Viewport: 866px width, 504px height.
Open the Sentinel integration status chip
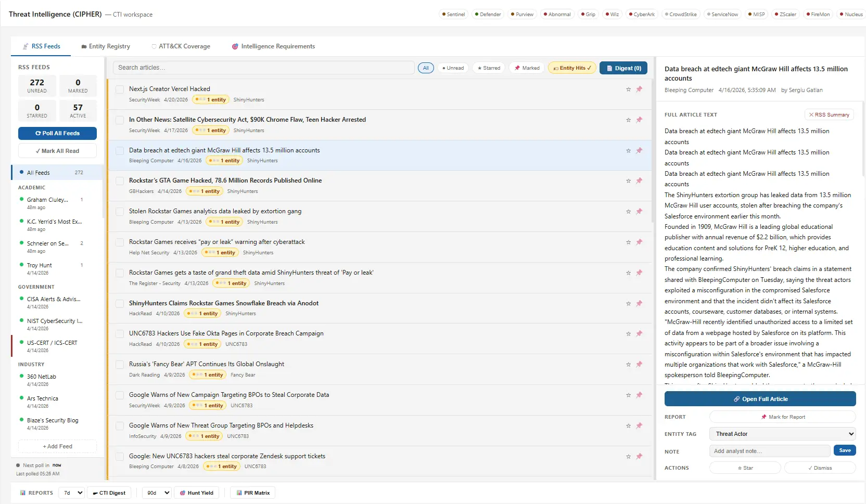pyautogui.click(x=453, y=15)
